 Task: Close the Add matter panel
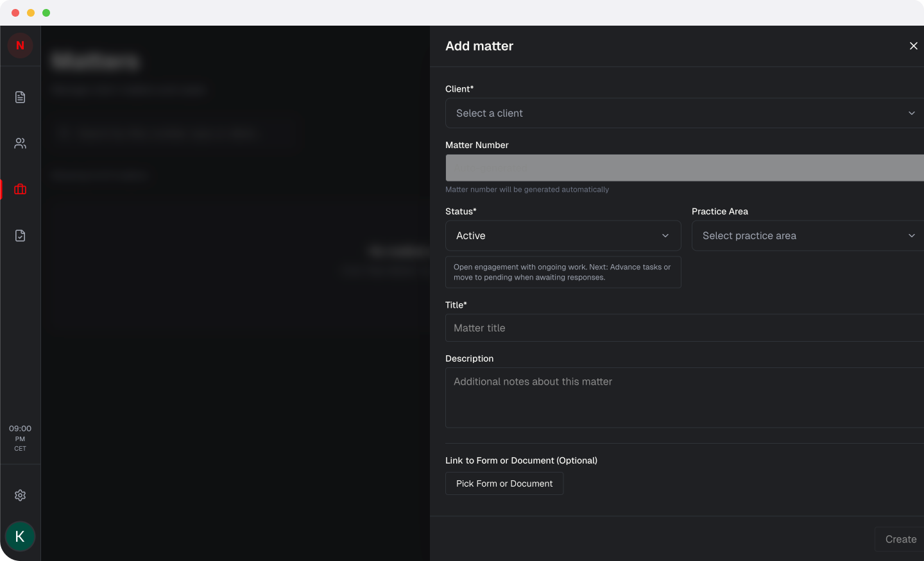click(x=914, y=46)
